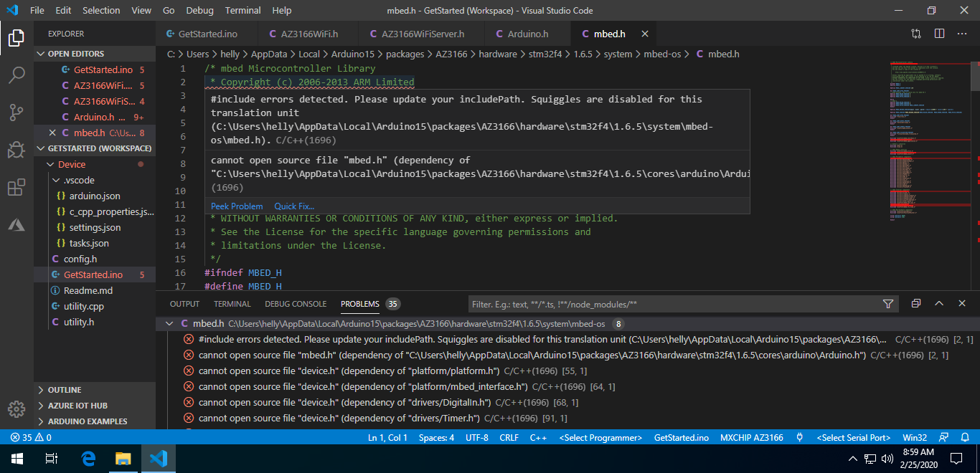Screen dimensions: 980x473
Task: Open the Source Control view
Action: 17,111
